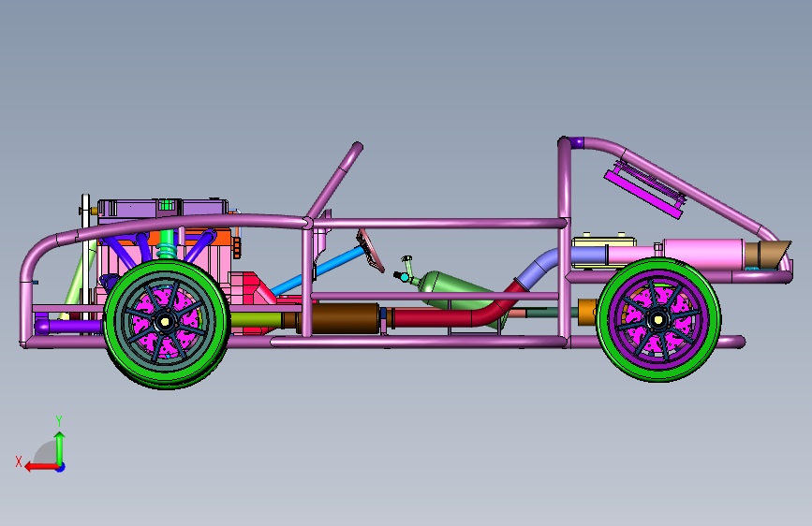Click the red X-axis arrow of the triad
The height and width of the screenshot is (526, 812).
tap(40, 467)
